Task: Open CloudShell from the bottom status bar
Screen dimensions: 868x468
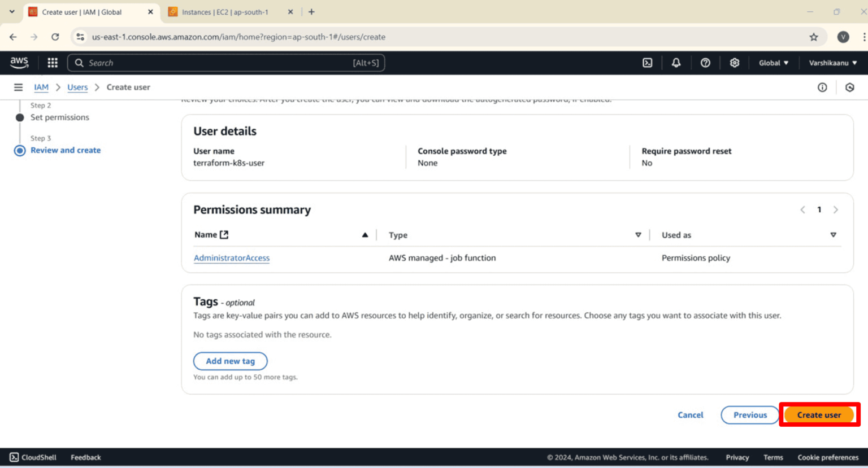Action: click(x=32, y=457)
